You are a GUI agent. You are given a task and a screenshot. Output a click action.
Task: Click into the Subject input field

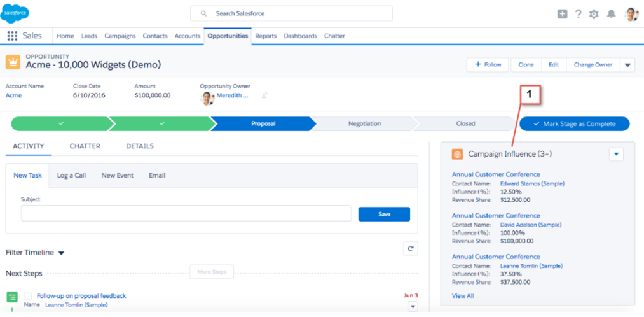click(x=186, y=214)
